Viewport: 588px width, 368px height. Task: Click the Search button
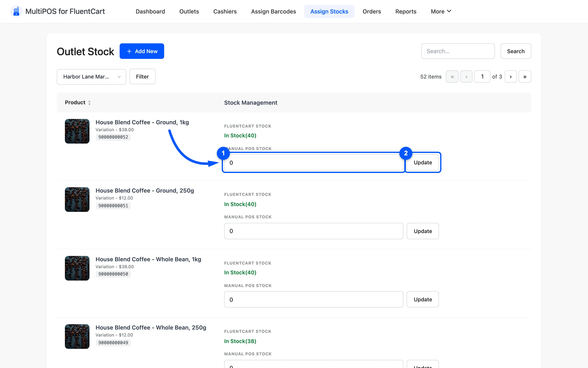tap(516, 51)
